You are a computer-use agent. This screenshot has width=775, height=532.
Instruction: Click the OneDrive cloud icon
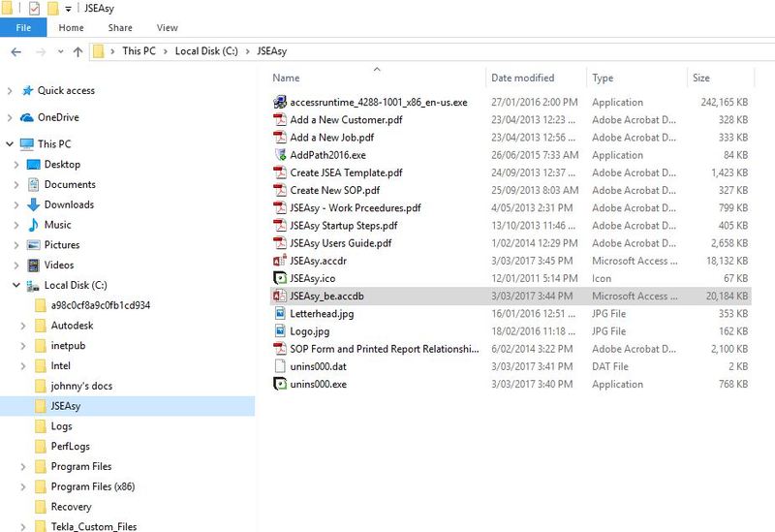coord(27,117)
